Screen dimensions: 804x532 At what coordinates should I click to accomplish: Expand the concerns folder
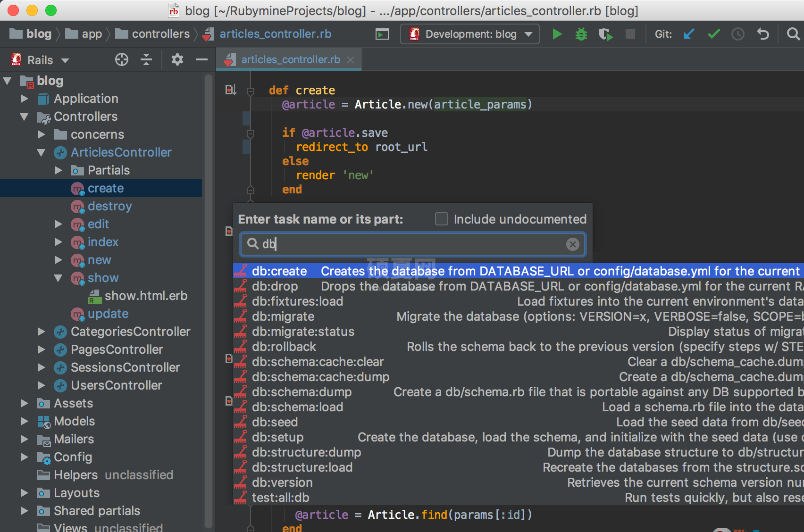[42, 134]
